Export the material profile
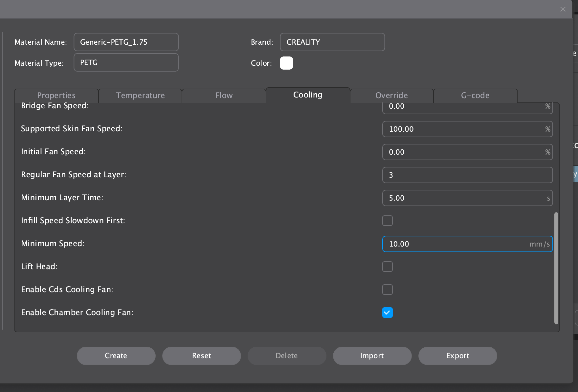578x392 pixels. [x=457, y=356]
